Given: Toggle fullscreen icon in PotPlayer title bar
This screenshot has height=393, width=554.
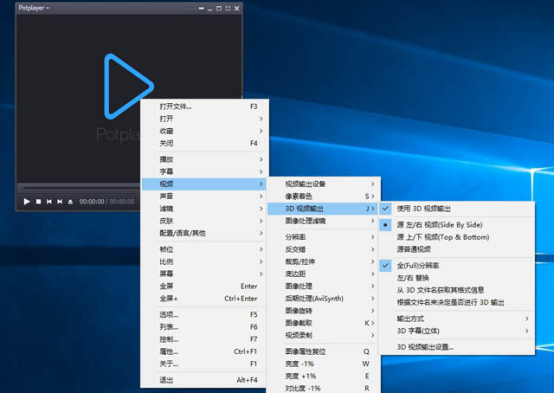Looking at the screenshot, I should coord(228,8).
